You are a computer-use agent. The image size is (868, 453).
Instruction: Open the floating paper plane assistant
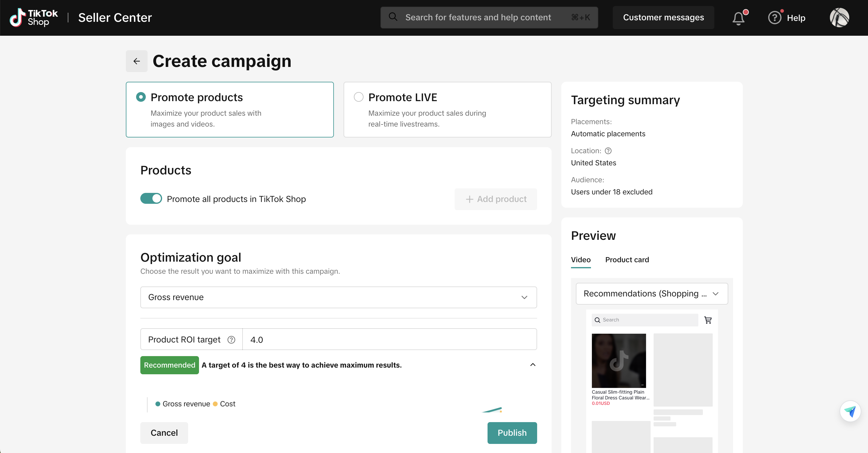tap(850, 411)
